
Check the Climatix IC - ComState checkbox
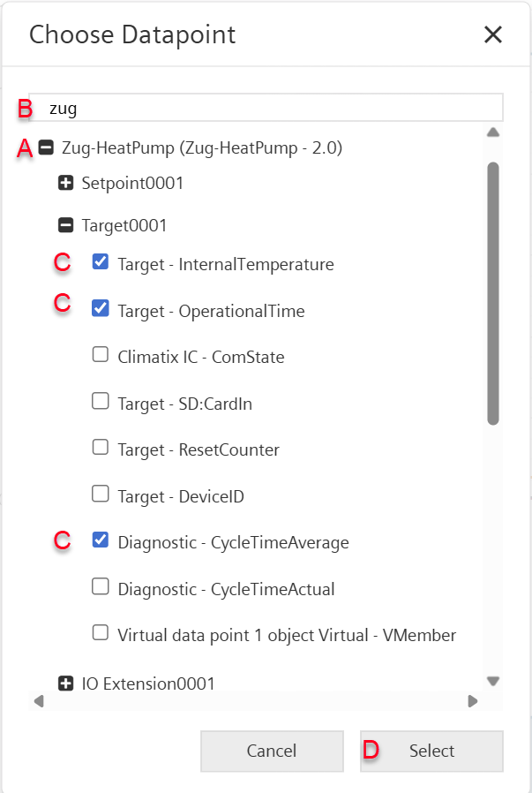(x=101, y=356)
